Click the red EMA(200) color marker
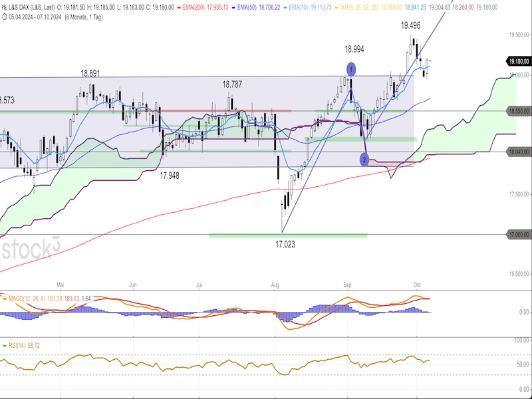Viewport: 532px width, 399px height. click(x=179, y=7)
